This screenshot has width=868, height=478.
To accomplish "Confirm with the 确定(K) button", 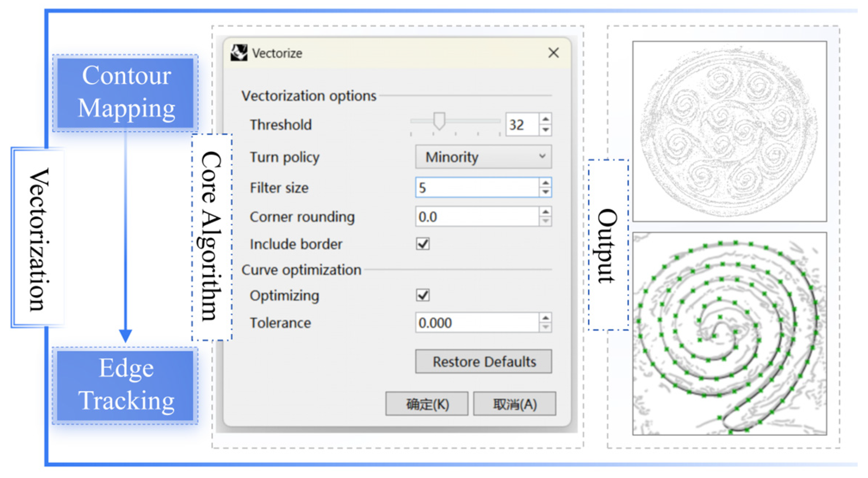I will pyautogui.click(x=427, y=404).
